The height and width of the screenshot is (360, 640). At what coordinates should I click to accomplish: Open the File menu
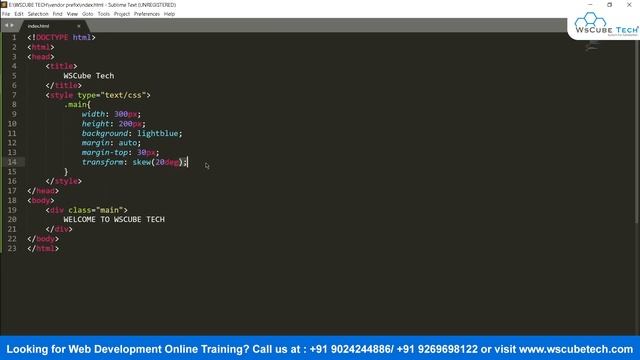coord(6,14)
